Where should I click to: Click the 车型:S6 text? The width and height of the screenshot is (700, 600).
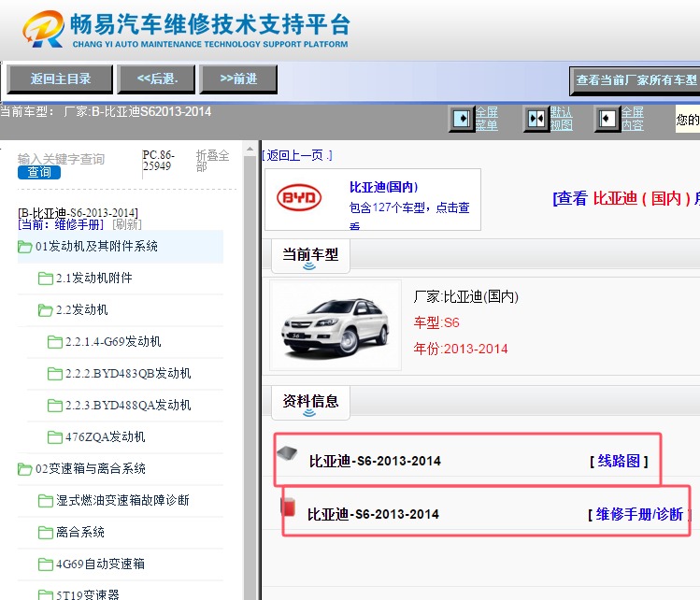[x=436, y=322]
